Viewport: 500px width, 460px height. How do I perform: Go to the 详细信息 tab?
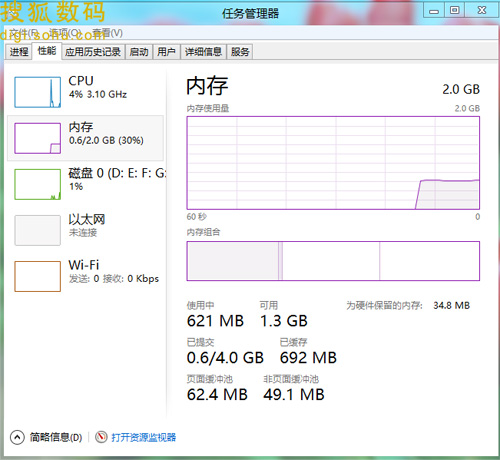(x=203, y=52)
